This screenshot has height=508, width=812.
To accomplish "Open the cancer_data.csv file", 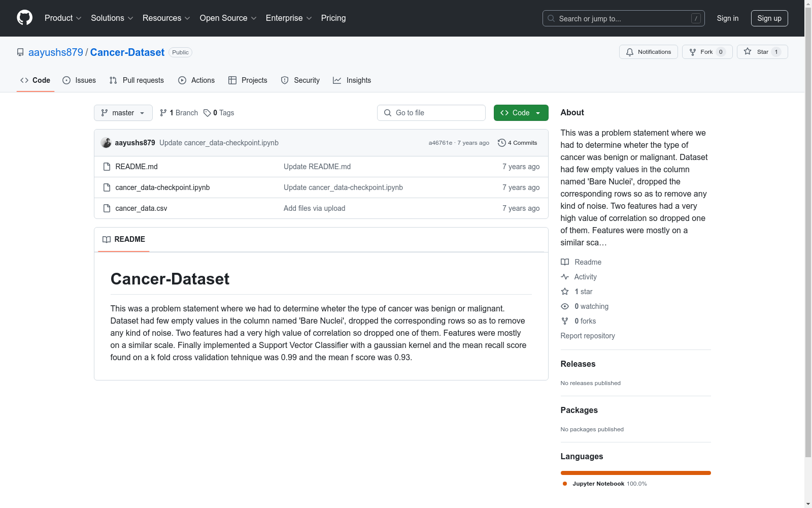I will 141,208.
